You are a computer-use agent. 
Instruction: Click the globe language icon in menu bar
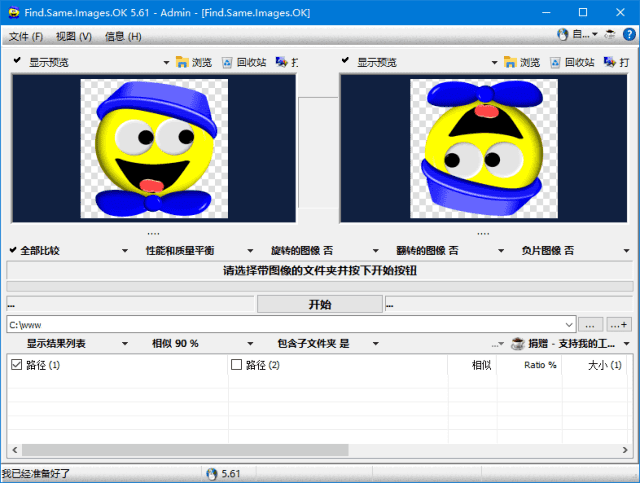(562, 34)
